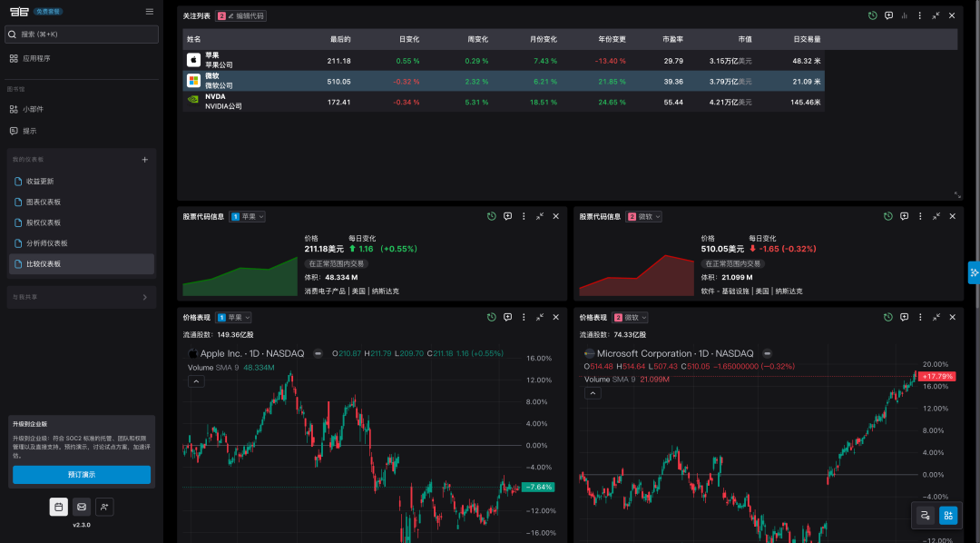Open the comment icon in 微软 股票代码信息

(x=905, y=216)
